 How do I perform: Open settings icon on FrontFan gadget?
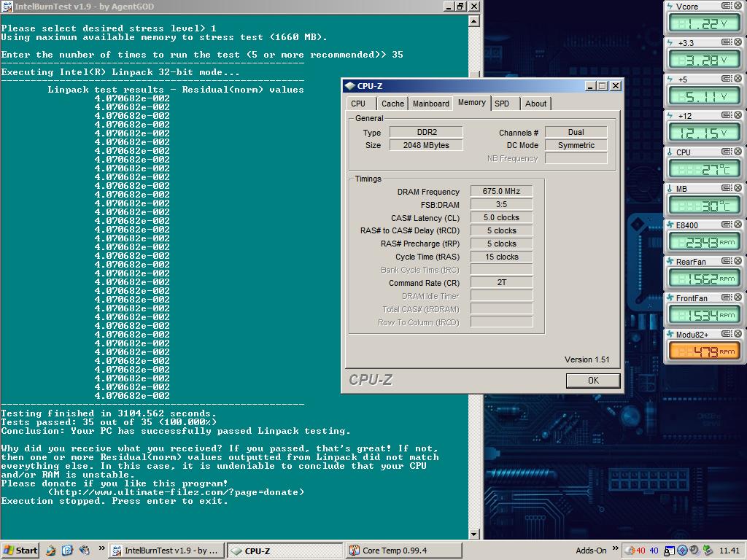(x=727, y=297)
